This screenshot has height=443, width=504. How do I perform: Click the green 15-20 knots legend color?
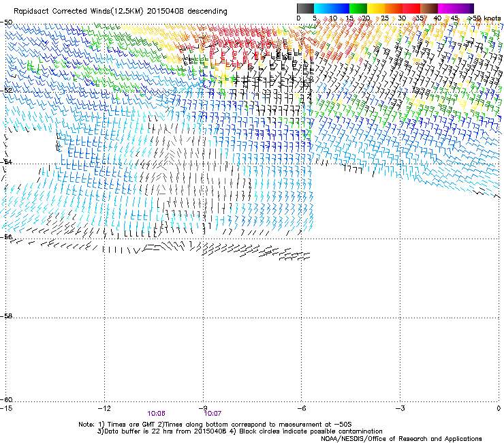(358, 8)
